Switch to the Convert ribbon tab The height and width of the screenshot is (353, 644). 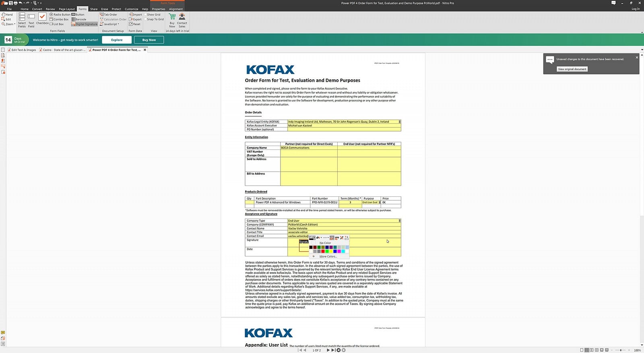37,9
